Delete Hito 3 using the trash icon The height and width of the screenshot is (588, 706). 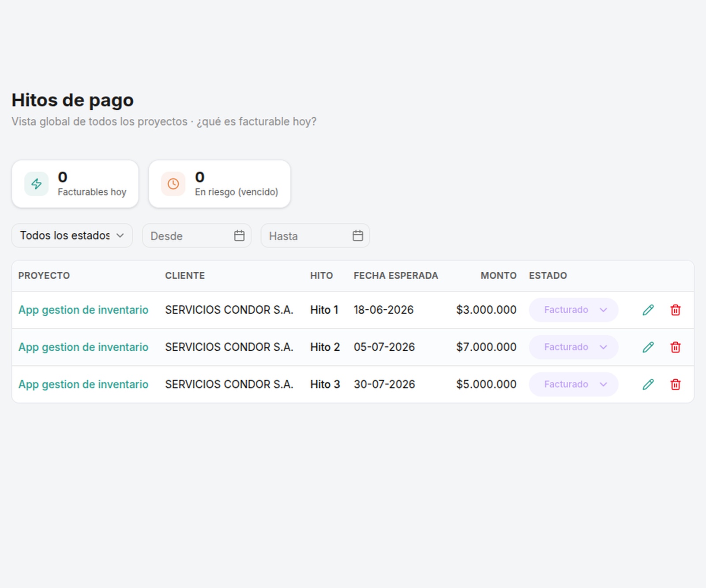(675, 384)
